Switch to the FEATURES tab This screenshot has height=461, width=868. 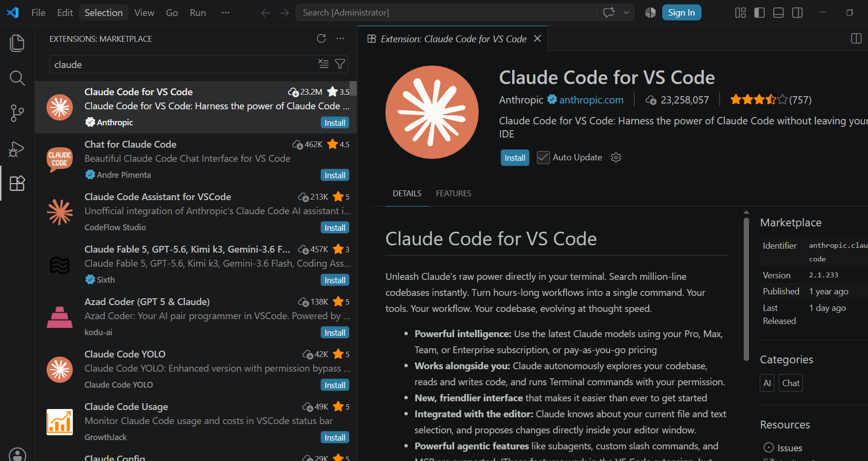tap(453, 193)
